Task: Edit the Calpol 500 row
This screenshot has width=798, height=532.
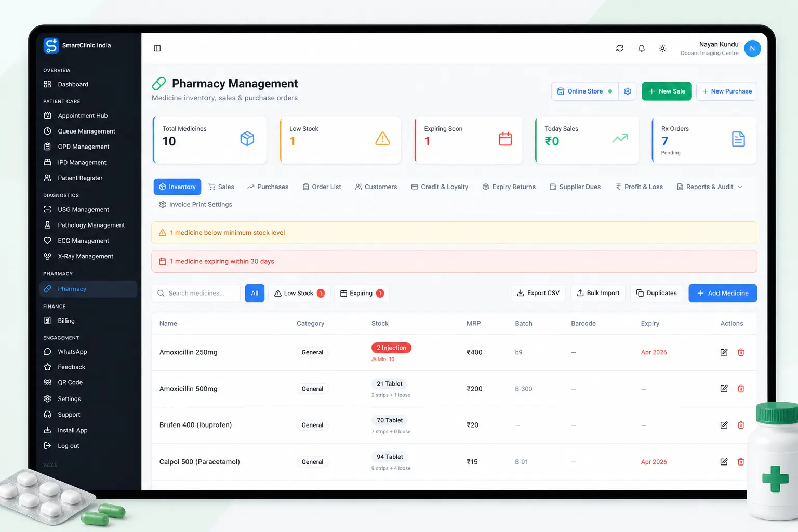Action: pyautogui.click(x=724, y=462)
